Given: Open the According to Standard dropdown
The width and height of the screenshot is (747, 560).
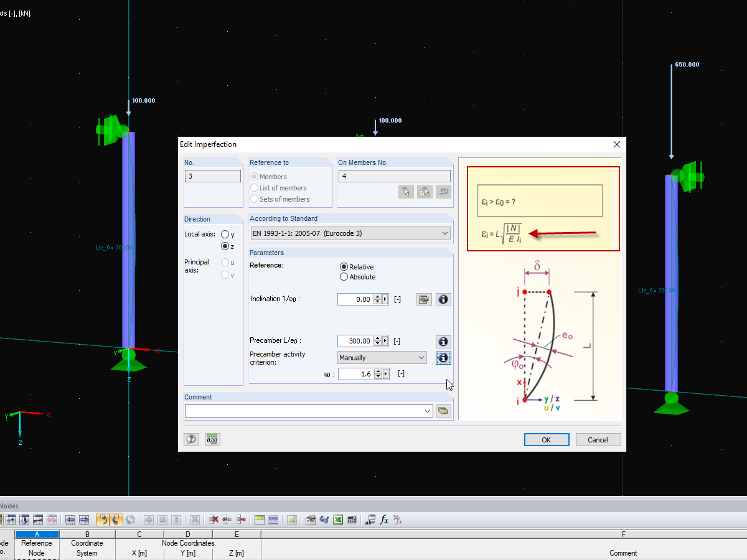Looking at the screenshot, I should click(445, 232).
